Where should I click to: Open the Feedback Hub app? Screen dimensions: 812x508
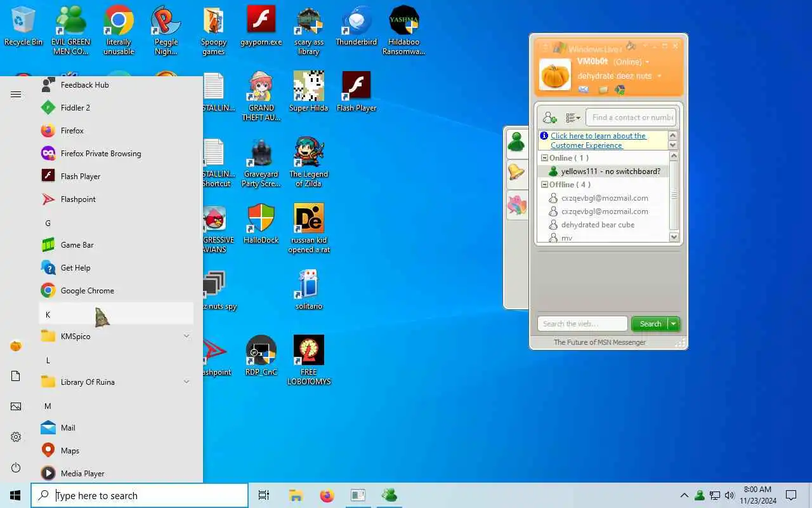(x=116, y=85)
